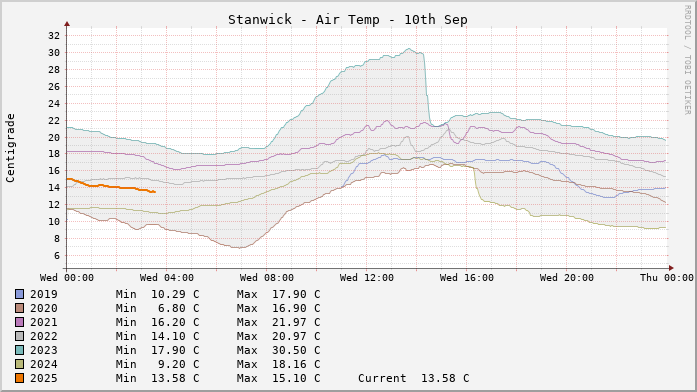
Task: Select the '2024' legend label
Action: click(44, 364)
